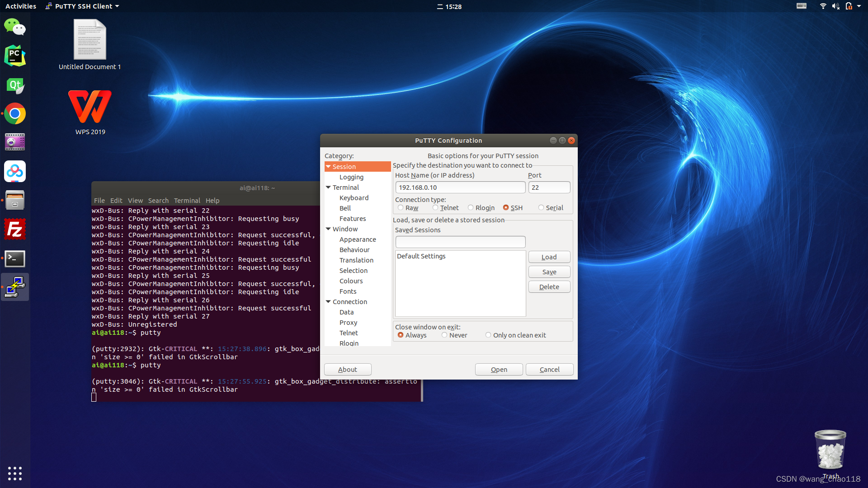Viewport: 868px width, 488px height.
Task: Show applications grid button
Action: click(x=15, y=473)
